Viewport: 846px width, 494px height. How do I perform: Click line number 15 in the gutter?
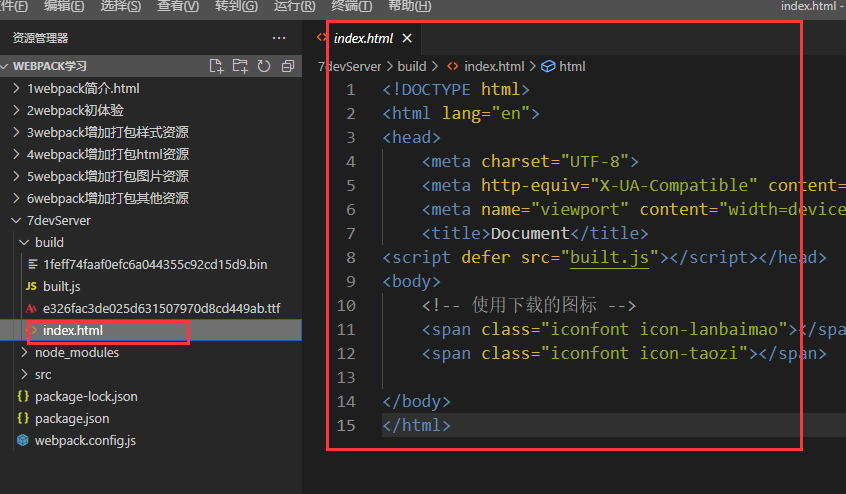346,426
